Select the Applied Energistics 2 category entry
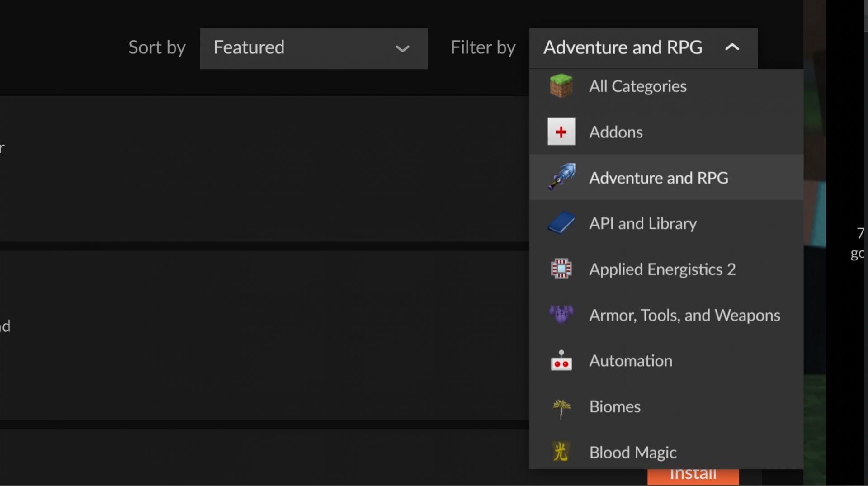This screenshot has height=486, width=868. [662, 269]
